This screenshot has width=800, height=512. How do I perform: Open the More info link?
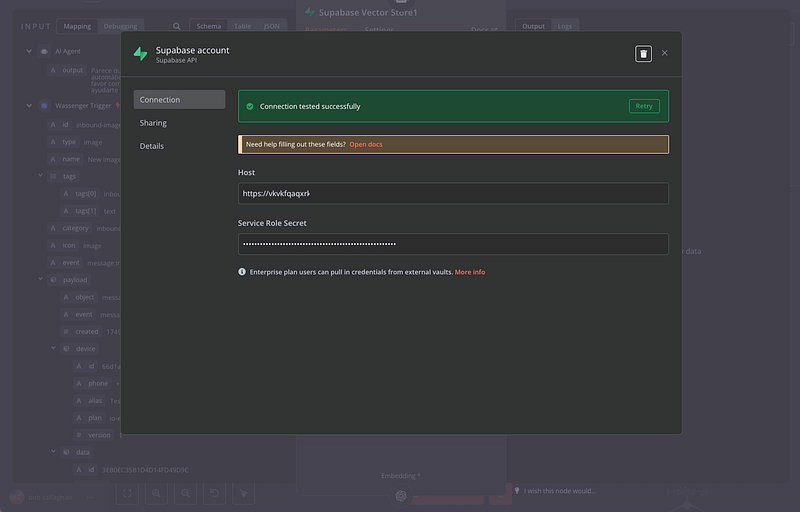[470, 272]
